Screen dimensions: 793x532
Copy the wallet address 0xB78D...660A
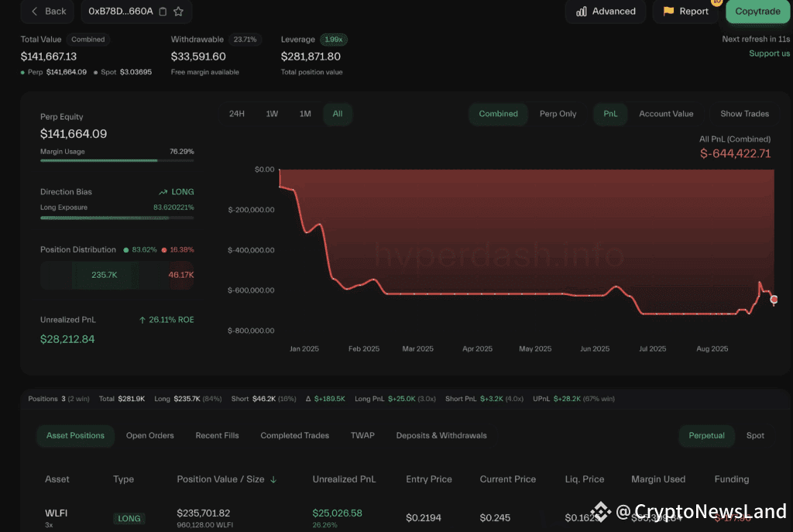tap(163, 11)
